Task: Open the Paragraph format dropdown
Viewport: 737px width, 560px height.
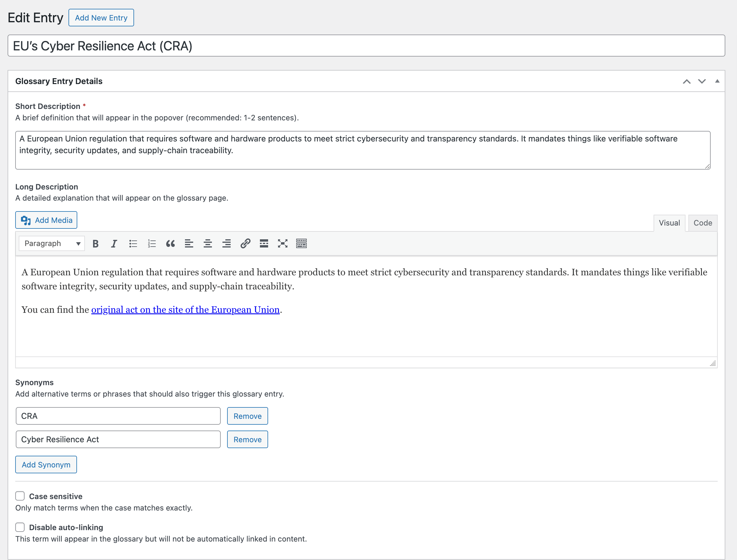Action: 52,244
